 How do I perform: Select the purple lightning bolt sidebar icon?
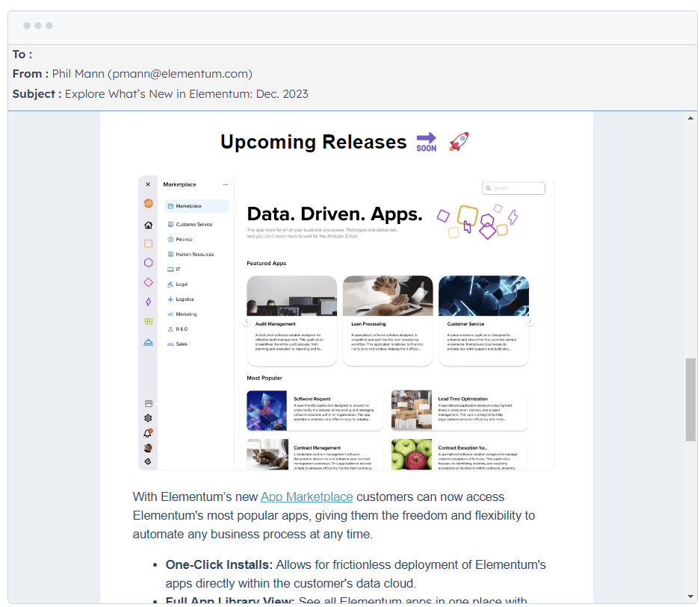[148, 302]
